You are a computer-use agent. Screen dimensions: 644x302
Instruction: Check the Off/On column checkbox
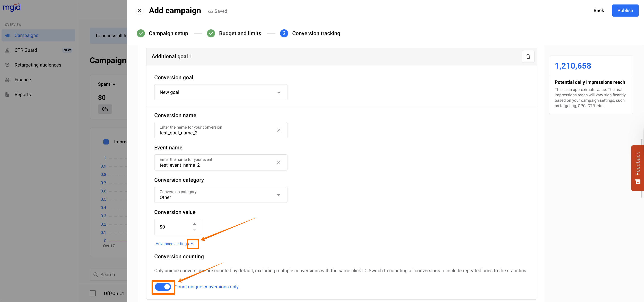point(93,293)
